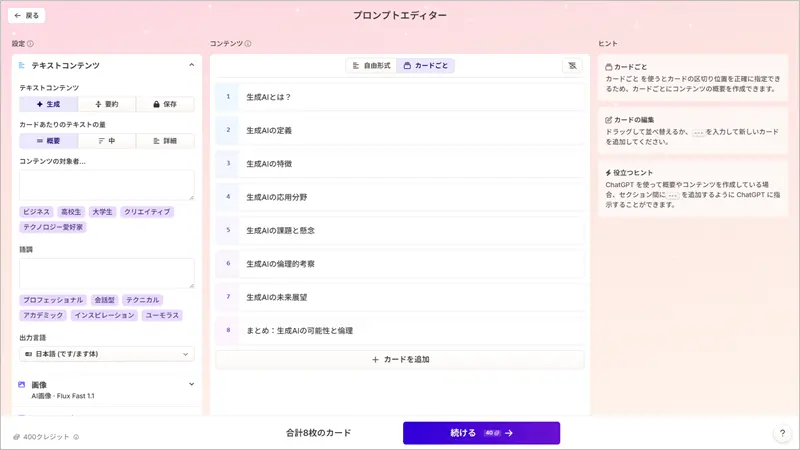Click the 400クレジット info icon
The image size is (800, 450).
(76, 437)
